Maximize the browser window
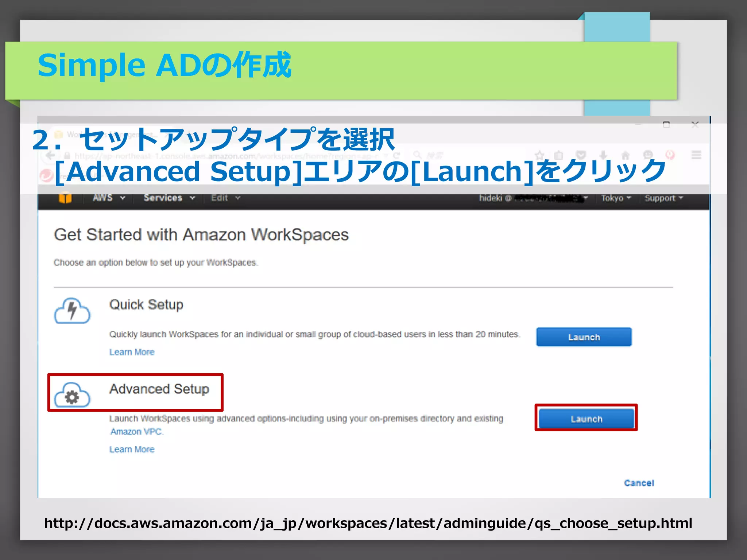Screen dimensions: 747x560 (x=666, y=125)
